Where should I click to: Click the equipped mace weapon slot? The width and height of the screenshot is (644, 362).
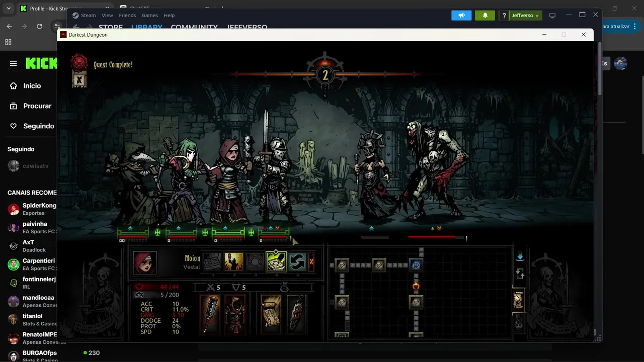coord(210,314)
